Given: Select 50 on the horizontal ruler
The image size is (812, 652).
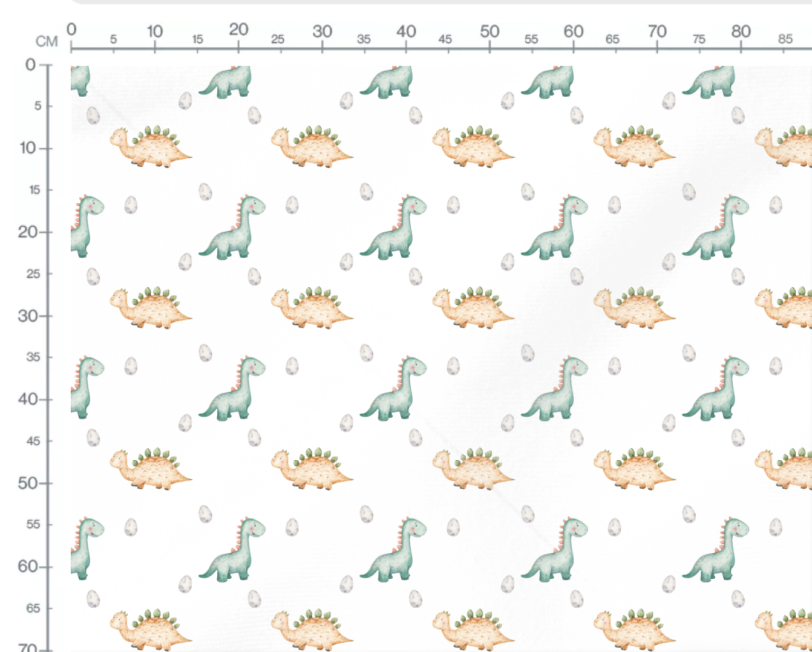Looking at the screenshot, I should coord(489,30).
